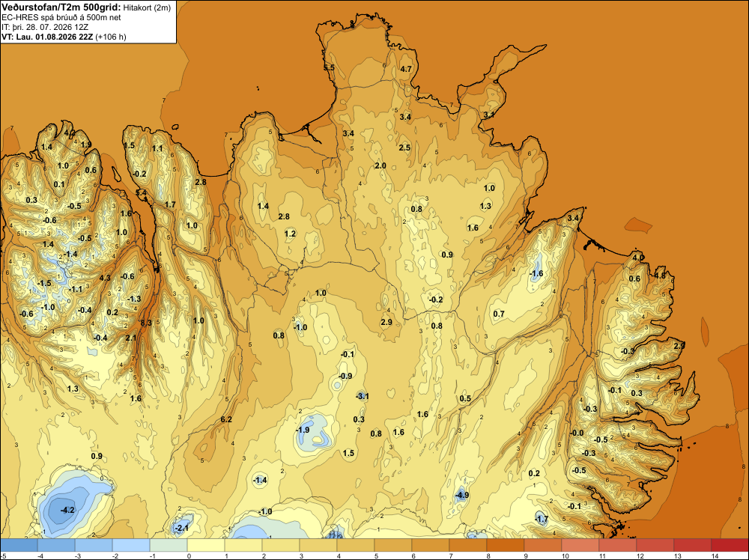Click legend swatch between 7 and 8
This screenshot has height=560, width=749.
click(467, 545)
